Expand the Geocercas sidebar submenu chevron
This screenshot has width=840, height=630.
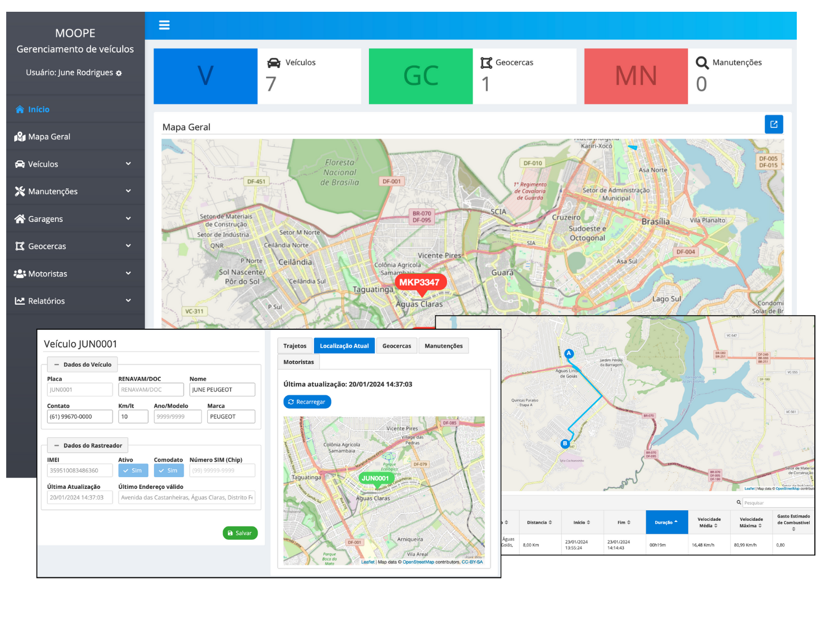pos(128,246)
